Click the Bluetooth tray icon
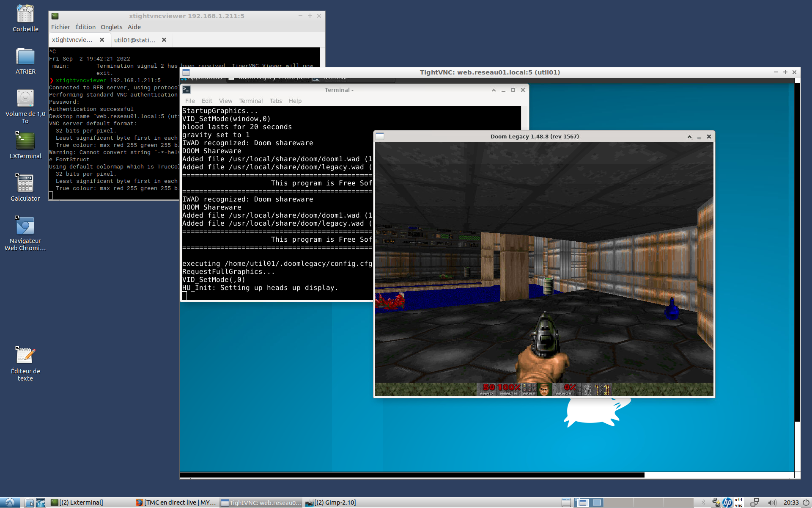 coord(703,502)
